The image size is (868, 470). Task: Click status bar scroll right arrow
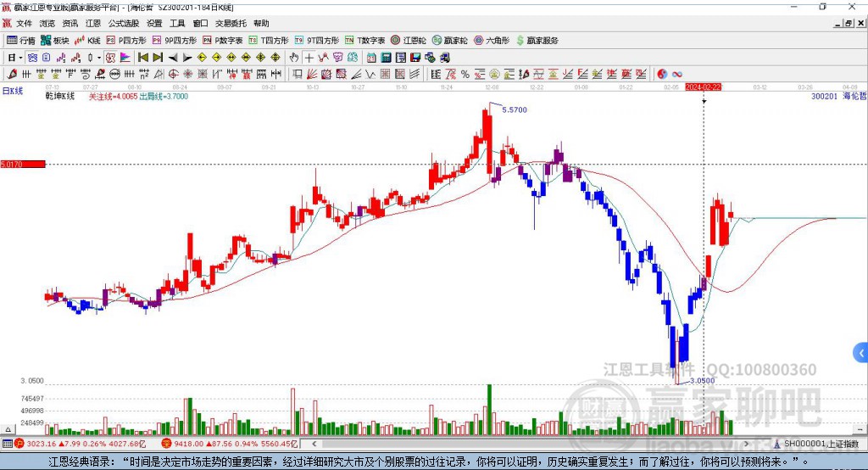746,444
